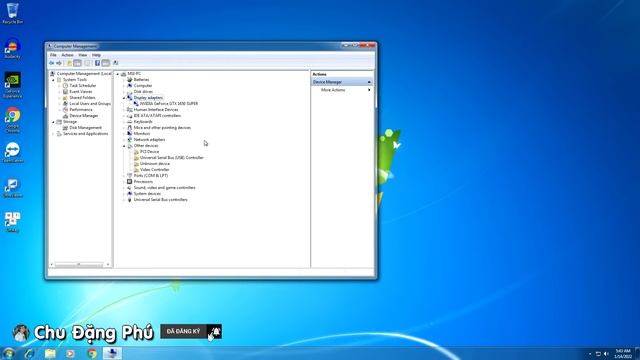Open GeForce Experience desktop shortcut

(x=12, y=85)
